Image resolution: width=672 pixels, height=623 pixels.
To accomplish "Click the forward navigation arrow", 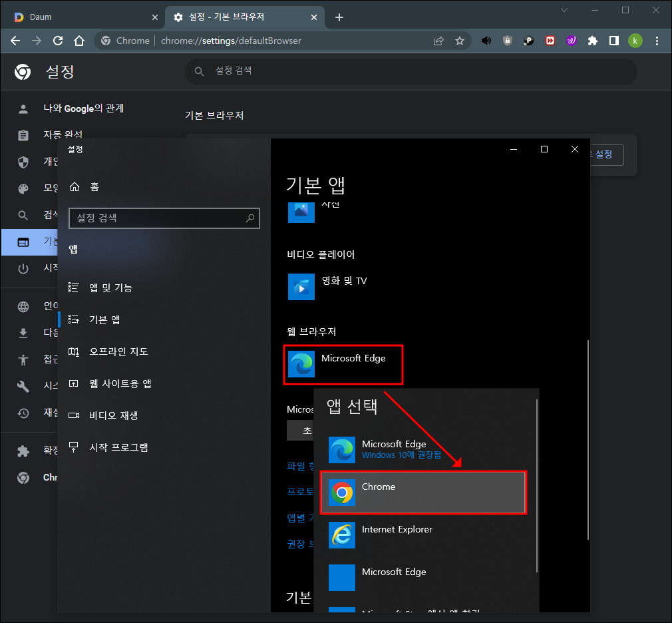I will tap(37, 41).
